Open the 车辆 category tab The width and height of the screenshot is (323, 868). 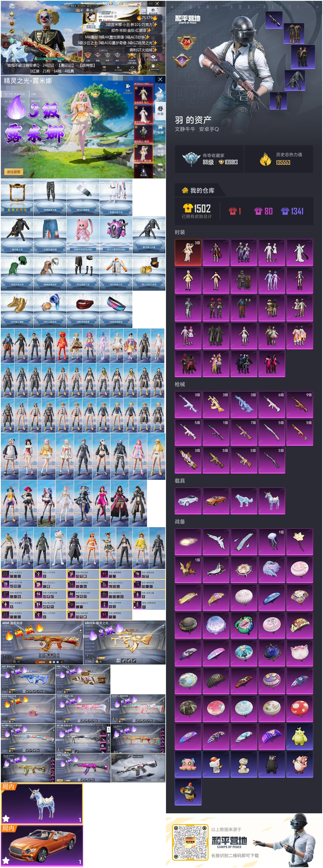coord(160,129)
